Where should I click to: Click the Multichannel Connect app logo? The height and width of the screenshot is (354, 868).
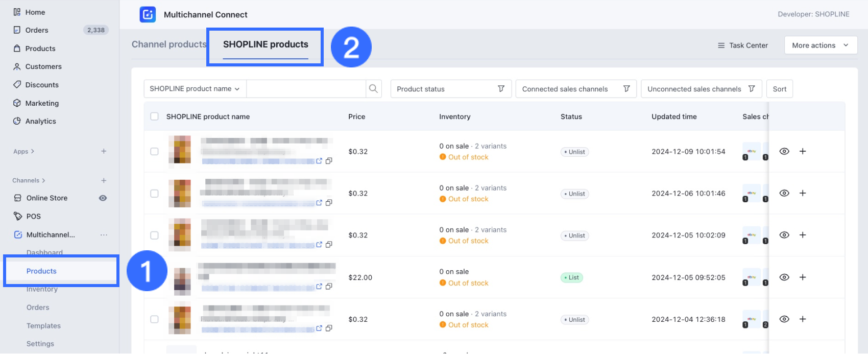[148, 14]
